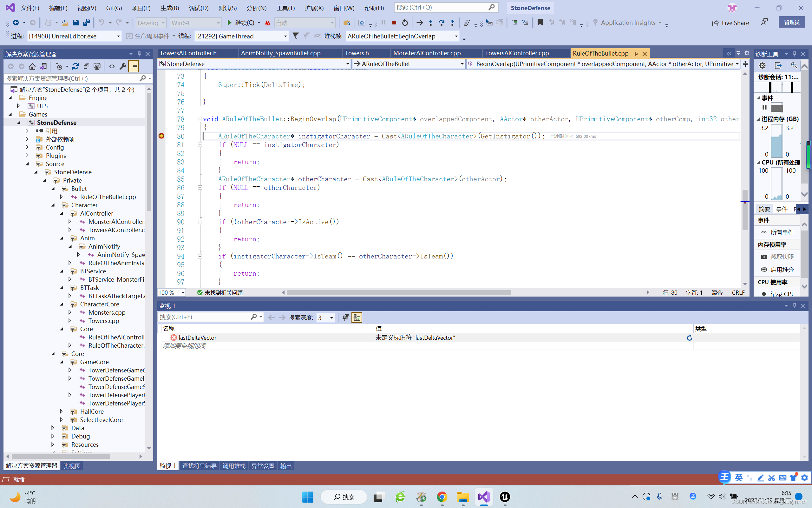
Task: Click the Step Over arrow icon
Action: 442,23
